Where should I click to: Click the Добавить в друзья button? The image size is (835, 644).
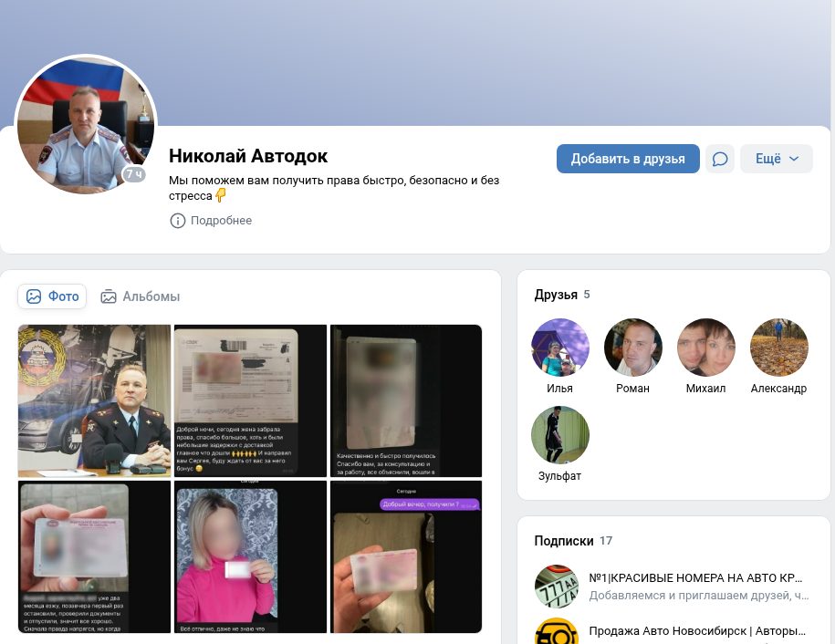[x=628, y=159]
